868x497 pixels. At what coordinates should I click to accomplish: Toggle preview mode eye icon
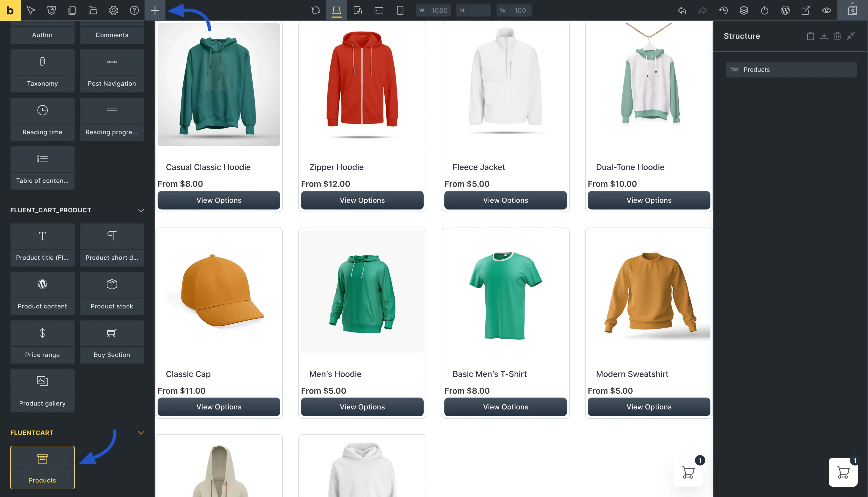tap(826, 10)
